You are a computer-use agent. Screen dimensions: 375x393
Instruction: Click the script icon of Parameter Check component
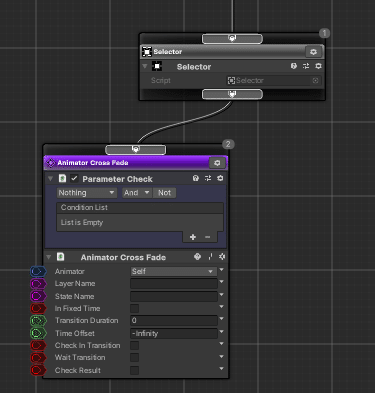pyautogui.click(x=62, y=178)
